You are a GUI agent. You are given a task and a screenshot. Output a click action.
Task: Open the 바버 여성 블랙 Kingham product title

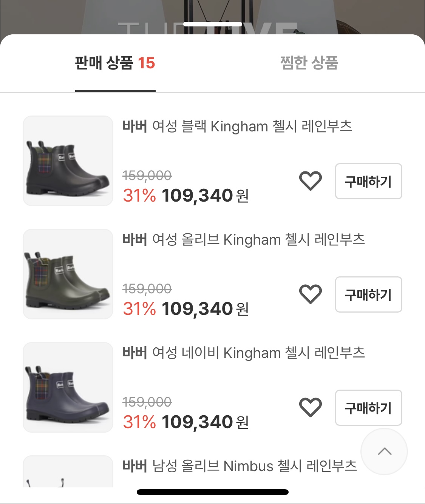(237, 126)
